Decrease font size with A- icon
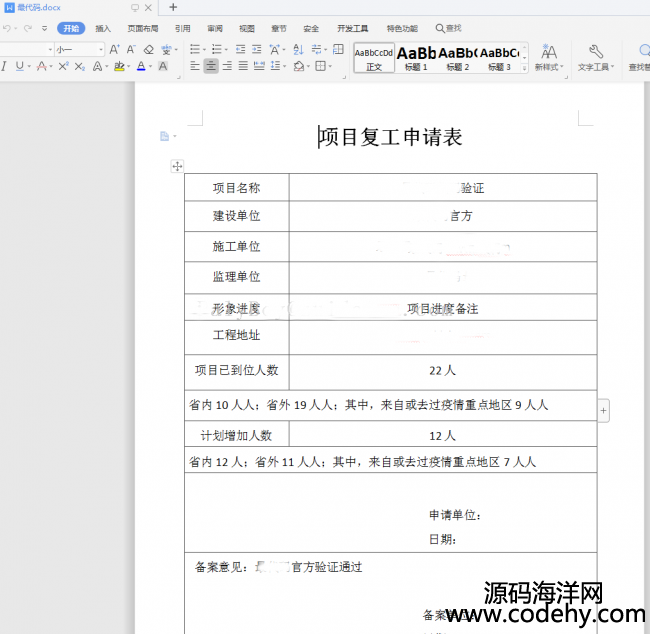The width and height of the screenshot is (650, 634). (x=131, y=49)
